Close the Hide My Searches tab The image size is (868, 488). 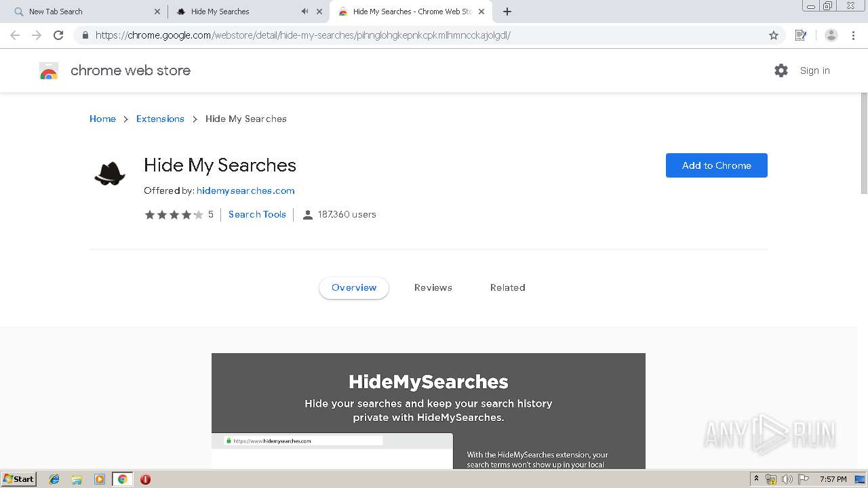(319, 12)
